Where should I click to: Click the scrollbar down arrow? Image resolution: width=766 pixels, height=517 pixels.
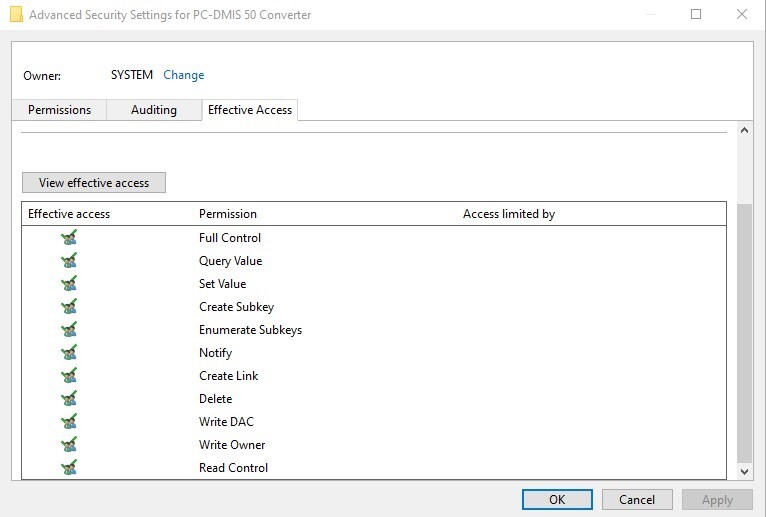[x=745, y=472]
